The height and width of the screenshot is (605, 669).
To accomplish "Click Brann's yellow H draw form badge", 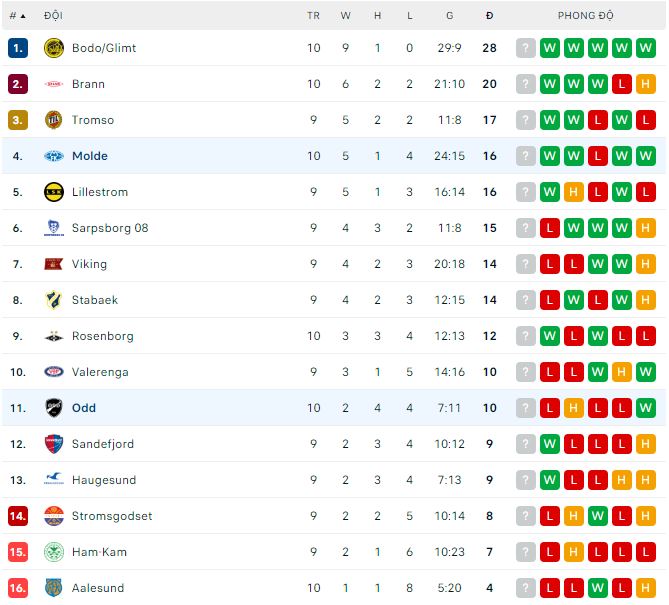I will 645,84.
